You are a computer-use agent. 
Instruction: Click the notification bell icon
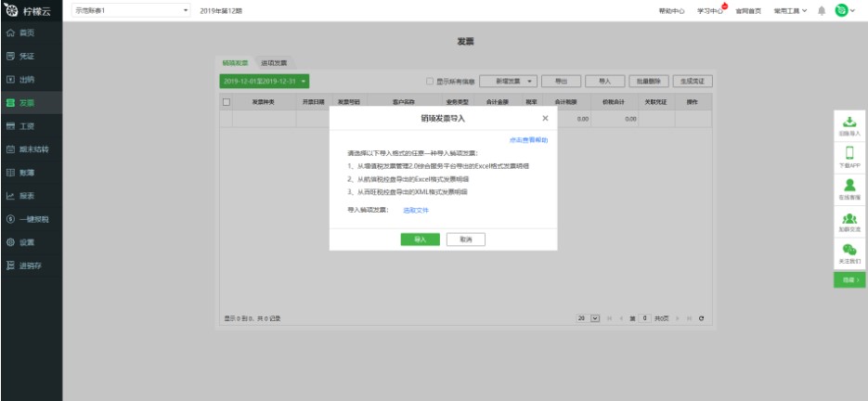pos(822,10)
